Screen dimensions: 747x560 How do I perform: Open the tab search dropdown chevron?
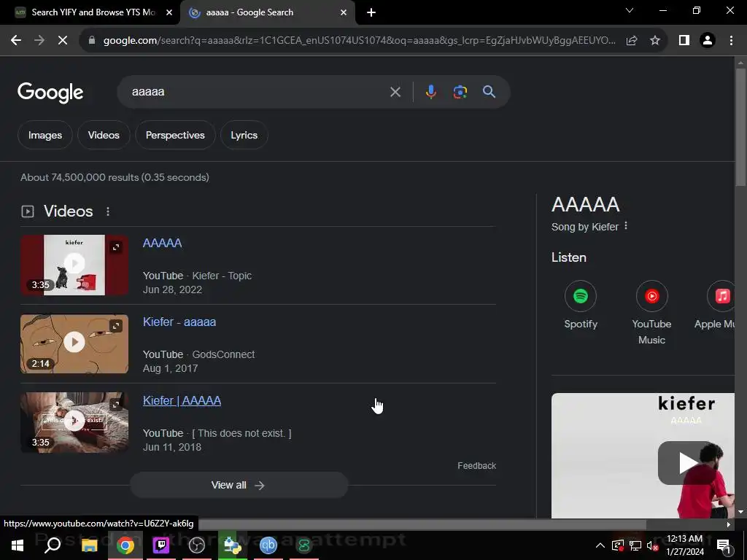coord(630,10)
